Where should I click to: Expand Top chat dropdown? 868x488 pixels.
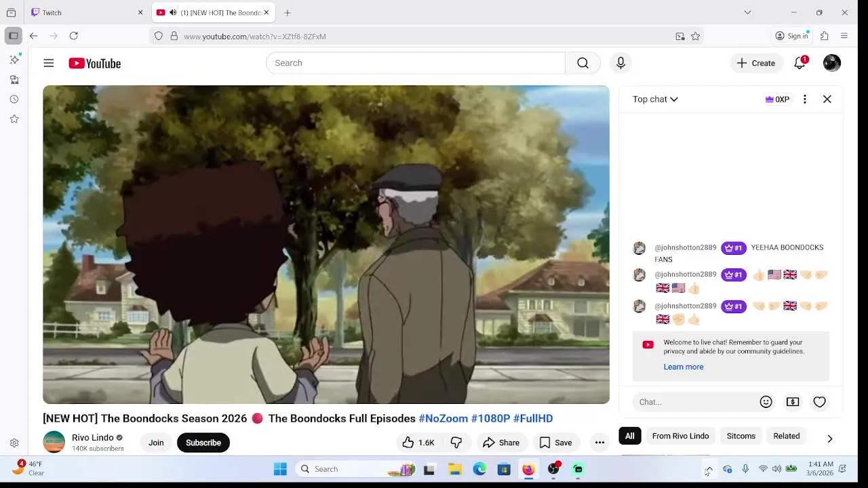(655, 99)
